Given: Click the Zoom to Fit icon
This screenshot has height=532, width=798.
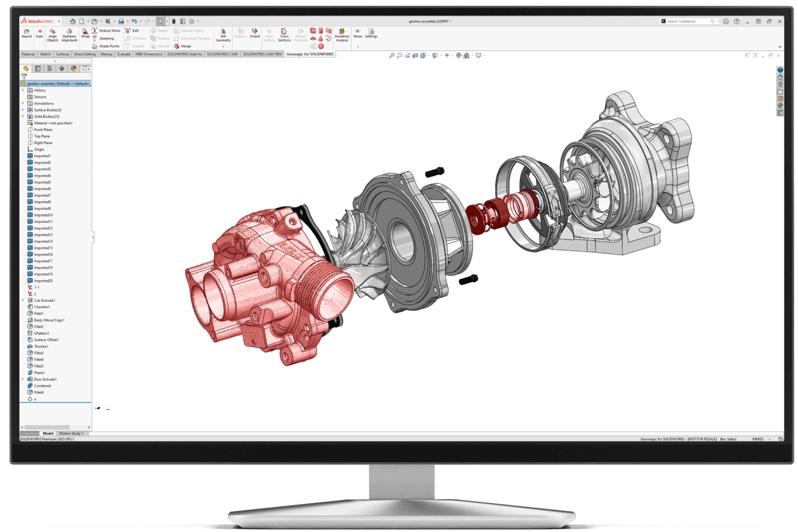Looking at the screenshot, I should pyautogui.click(x=392, y=56).
